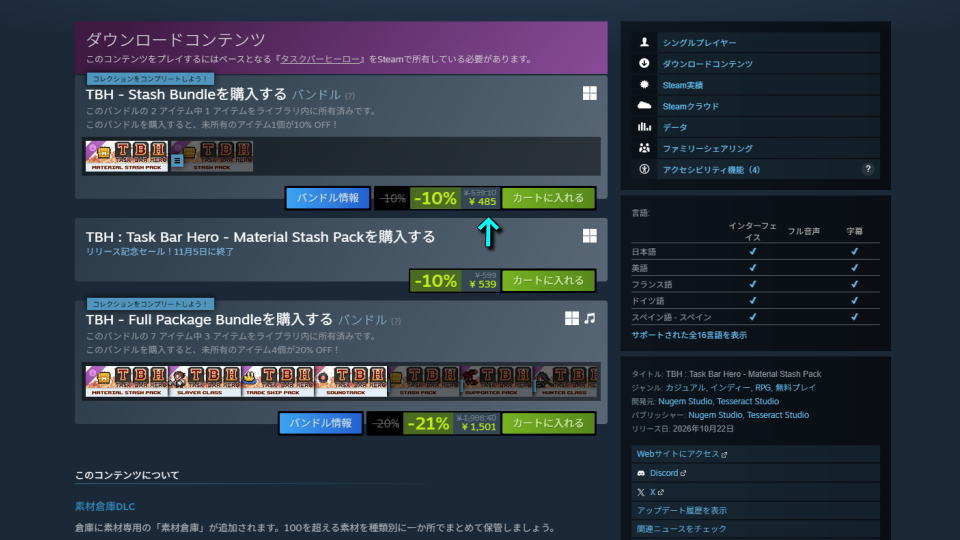This screenshot has width=960, height=540.
Task: Expand サポートされた全16言語を表示
Action: pyautogui.click(x=689, y=335)
